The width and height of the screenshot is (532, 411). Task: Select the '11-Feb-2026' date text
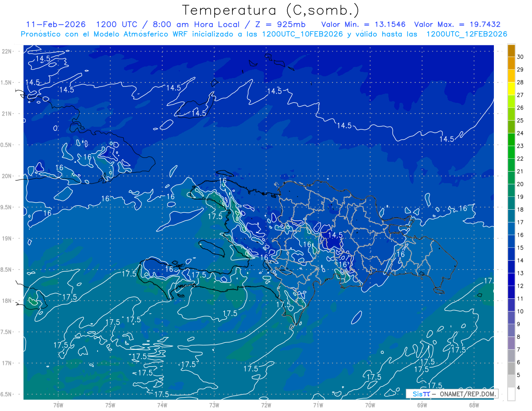pos(56,24)
